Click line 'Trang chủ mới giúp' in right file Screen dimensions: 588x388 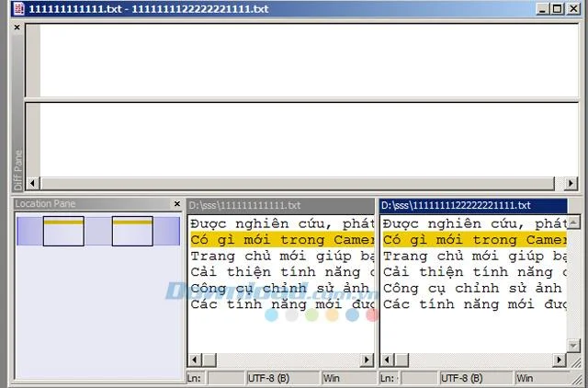474,256
